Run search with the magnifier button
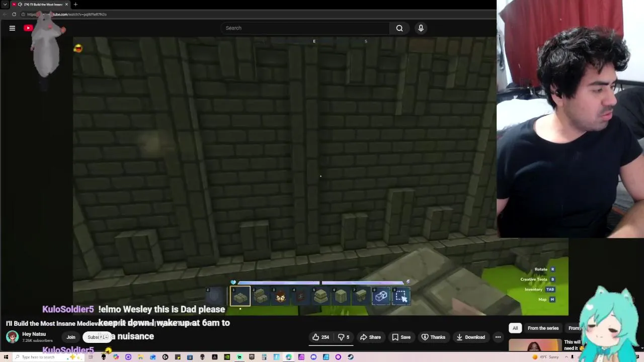Image resolution: width=644 pixels, height=362 pixels. click(x=399, y=28)
